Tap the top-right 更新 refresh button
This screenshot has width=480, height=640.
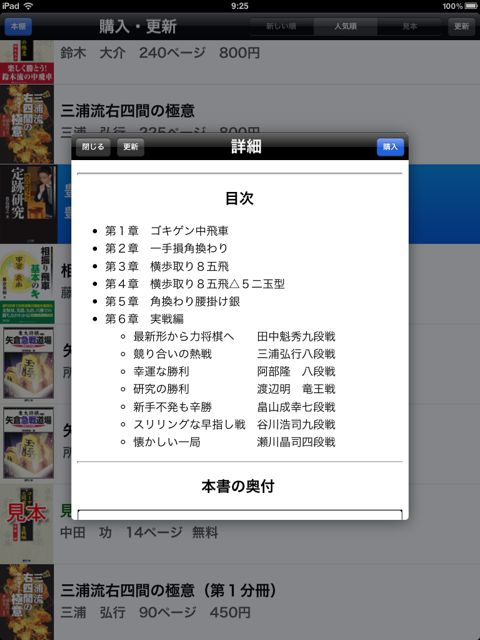point(462,27)
